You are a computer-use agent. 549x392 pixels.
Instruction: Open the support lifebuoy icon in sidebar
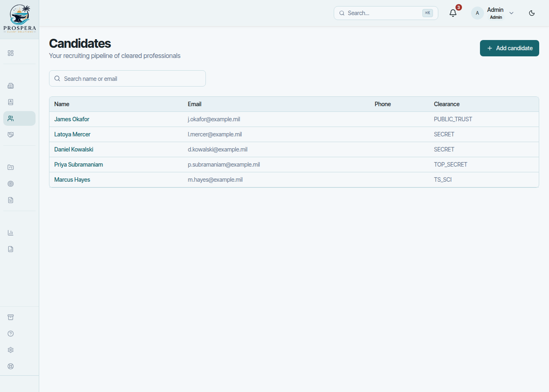11,366
